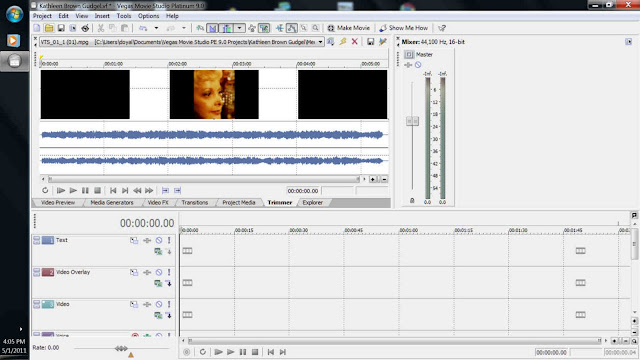
Task: Click the Cut scissors icon in toolbar
Action: (100, 28)
